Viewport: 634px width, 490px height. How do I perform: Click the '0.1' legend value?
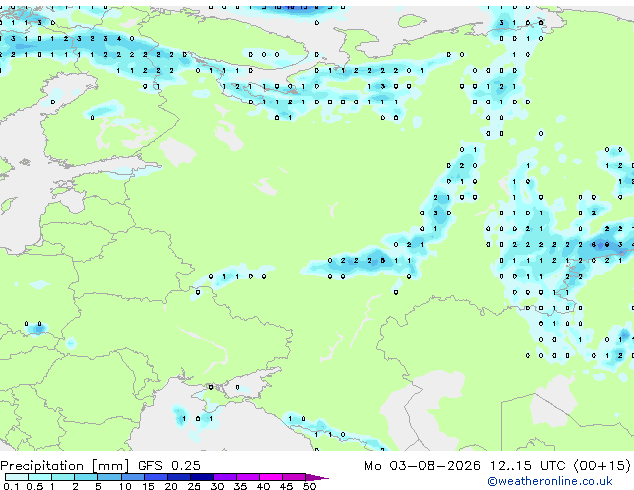(x=11, y=486)
